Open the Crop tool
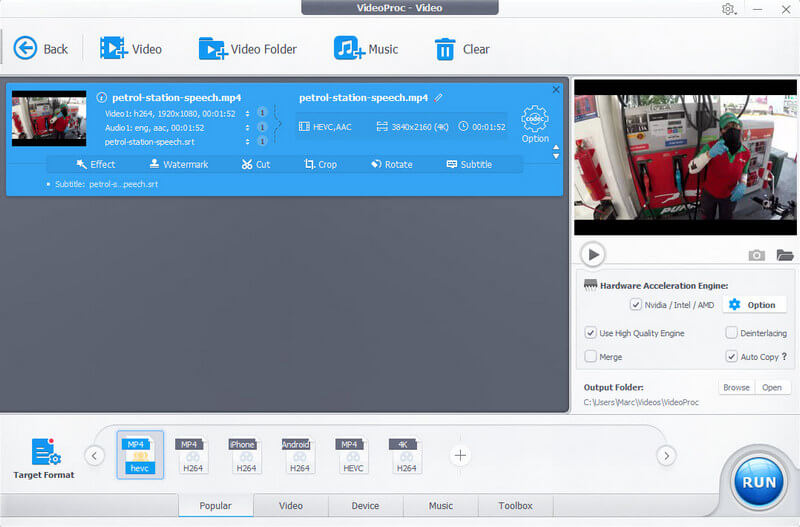 point(320,164)
